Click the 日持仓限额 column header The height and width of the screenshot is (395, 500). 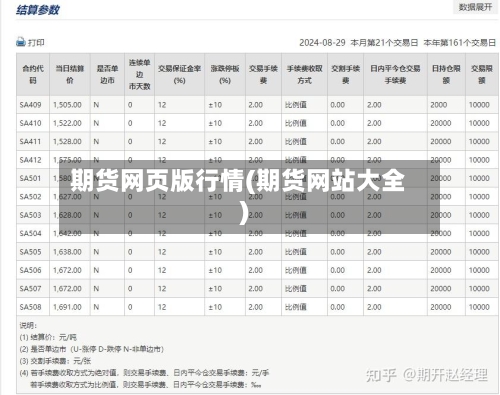coord(446,74)
